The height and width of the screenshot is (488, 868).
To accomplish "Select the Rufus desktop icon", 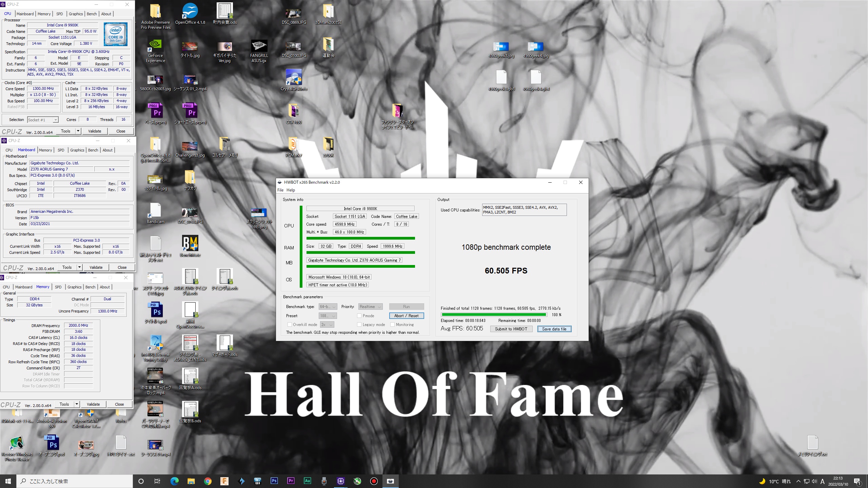I will [121, 417].
